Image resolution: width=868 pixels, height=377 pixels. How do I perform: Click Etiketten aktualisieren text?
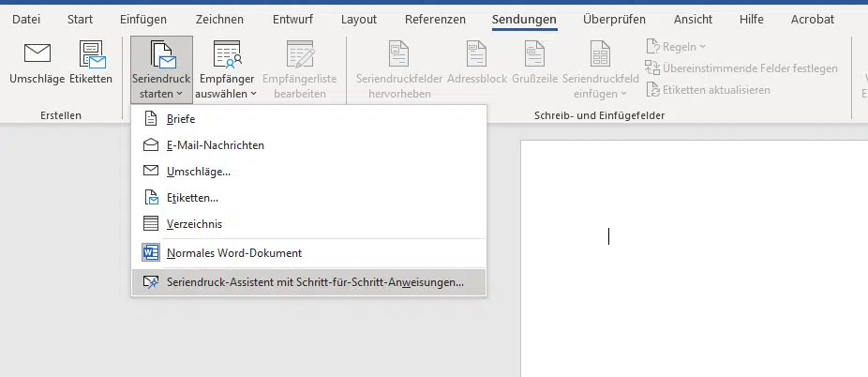coord(716,90)
